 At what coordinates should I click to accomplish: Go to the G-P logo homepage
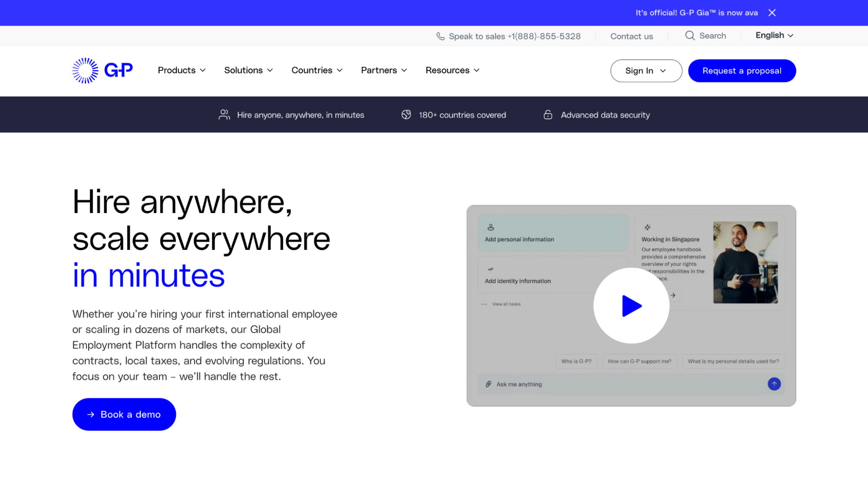pos(102,70)
